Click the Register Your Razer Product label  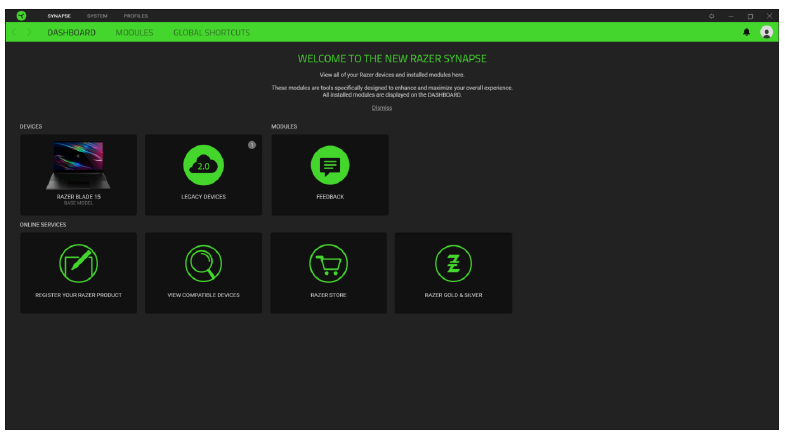point(78,295)
